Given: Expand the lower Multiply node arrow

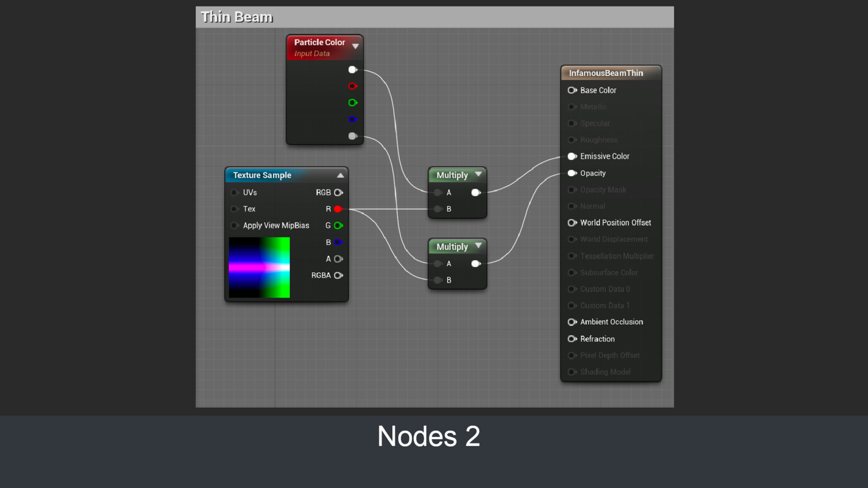Looking at the screenshot, I should click(x=478, y=246).
